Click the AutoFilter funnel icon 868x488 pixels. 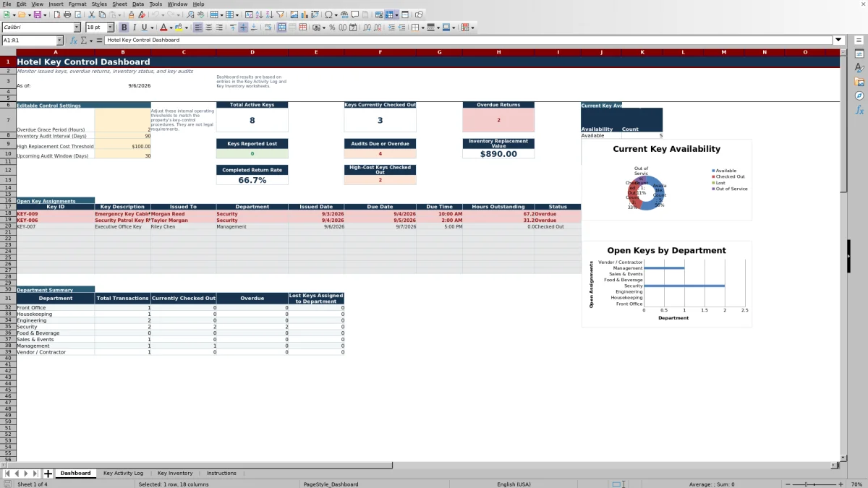tap(279, 14)
